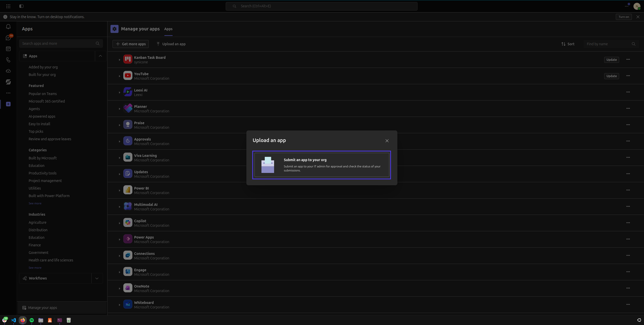Close the Upload an app dialog

pyautogui.click(x=387, y=141)
